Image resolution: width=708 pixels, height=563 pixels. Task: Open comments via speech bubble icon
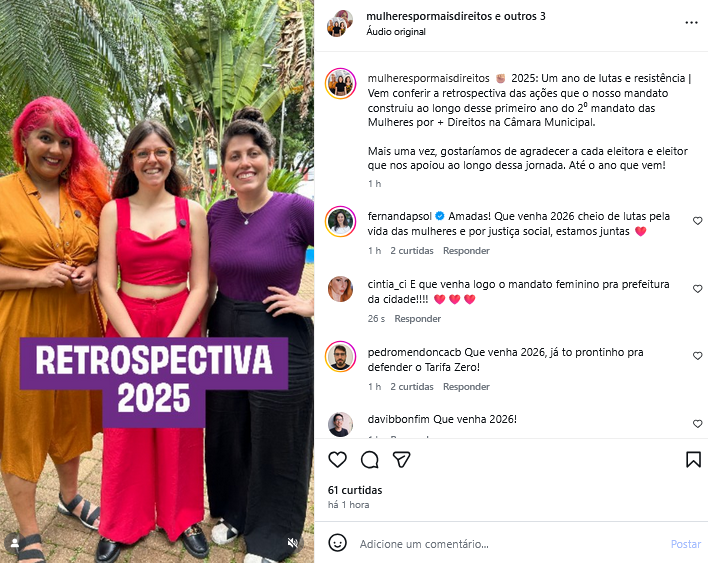369,460
